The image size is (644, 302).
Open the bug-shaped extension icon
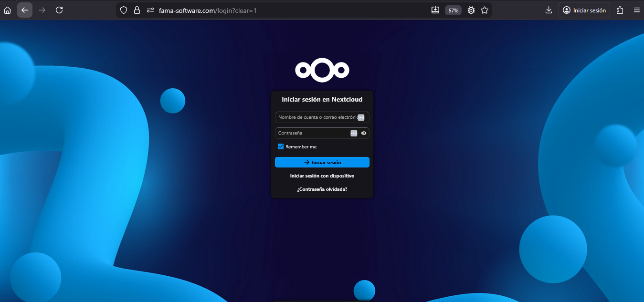(x=471, y=10)
